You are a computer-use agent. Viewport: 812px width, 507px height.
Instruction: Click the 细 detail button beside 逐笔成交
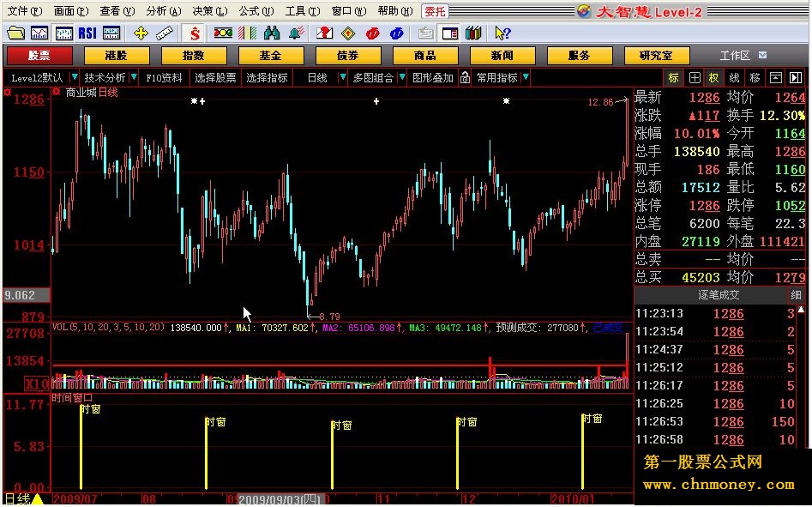coord(796,295)
